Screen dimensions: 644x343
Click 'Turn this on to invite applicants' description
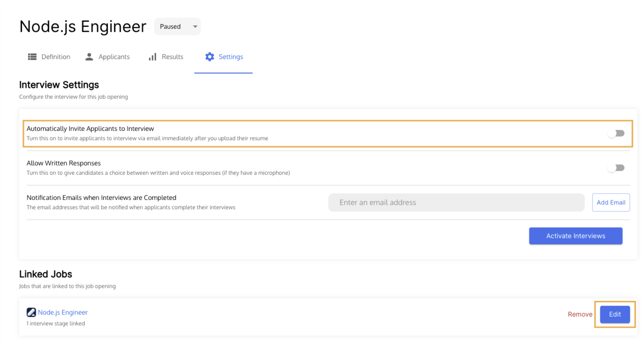tap(147, 138)
